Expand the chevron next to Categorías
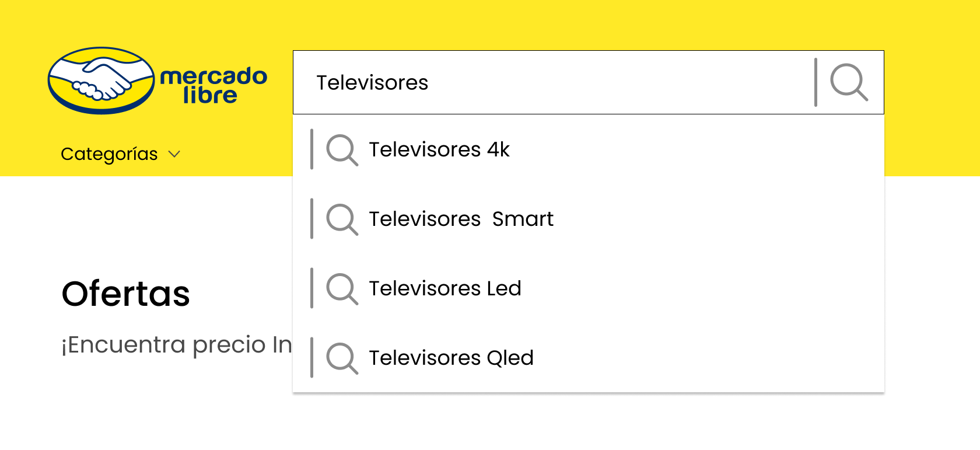 [174, 154]
